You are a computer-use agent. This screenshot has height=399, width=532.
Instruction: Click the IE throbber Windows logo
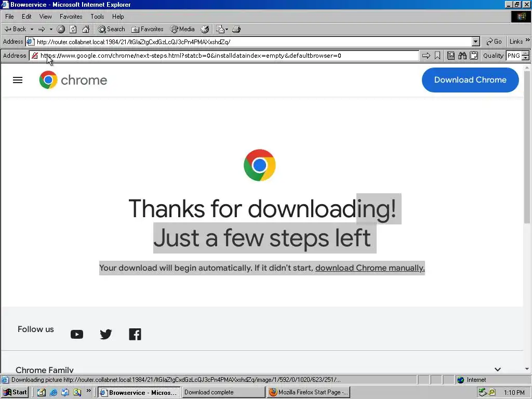(x=521, y=17)
